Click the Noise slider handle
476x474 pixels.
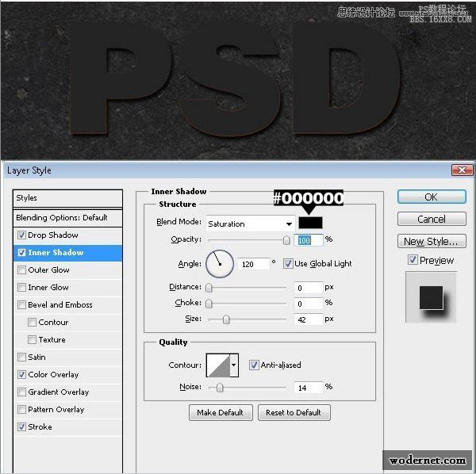220,388
